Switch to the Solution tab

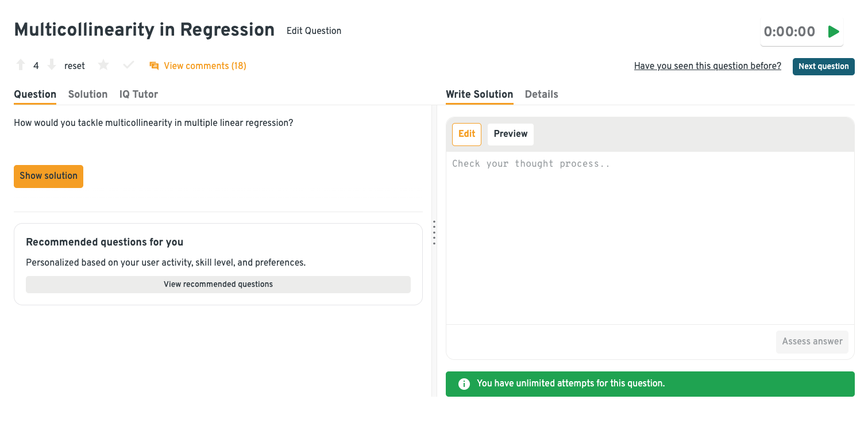point(88,94)
